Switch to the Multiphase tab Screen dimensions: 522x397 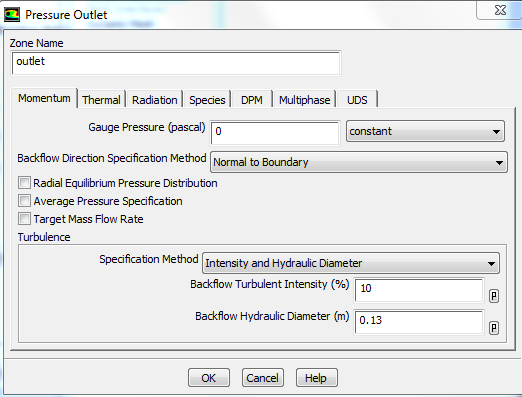(304, 100)
